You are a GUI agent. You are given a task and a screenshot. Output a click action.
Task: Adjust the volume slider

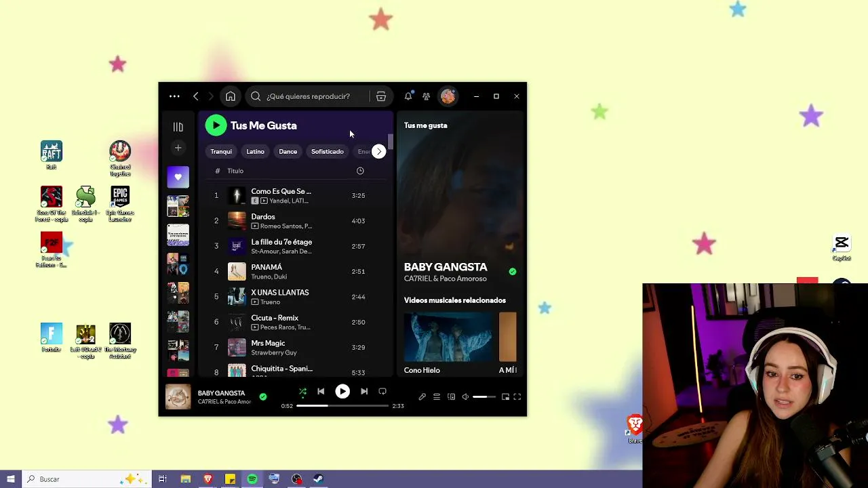pyautogui.click(x=484, y=397)
